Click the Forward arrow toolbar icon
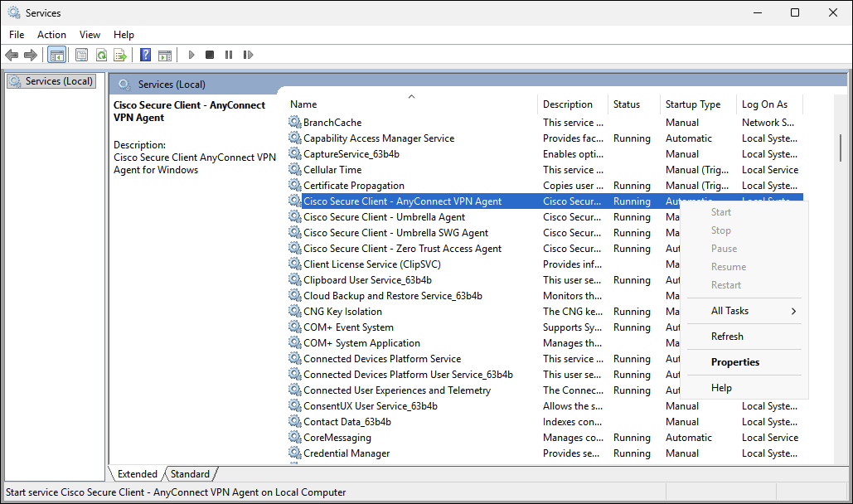Image resolution: width=853 pixels, height=504 pixels. point(31,55)
